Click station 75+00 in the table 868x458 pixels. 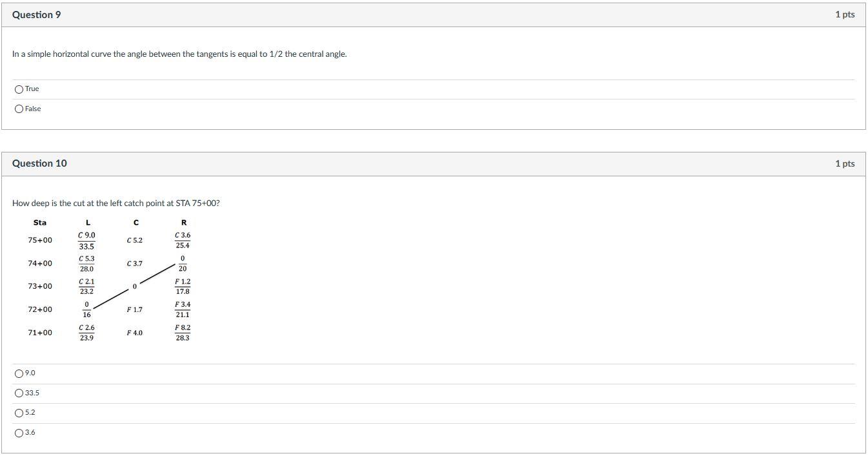40,240
